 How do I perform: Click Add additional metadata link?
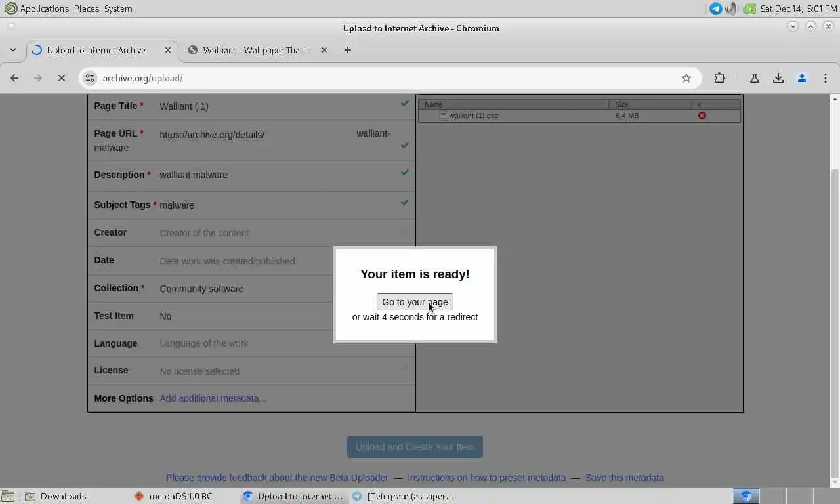click(213, 398)
